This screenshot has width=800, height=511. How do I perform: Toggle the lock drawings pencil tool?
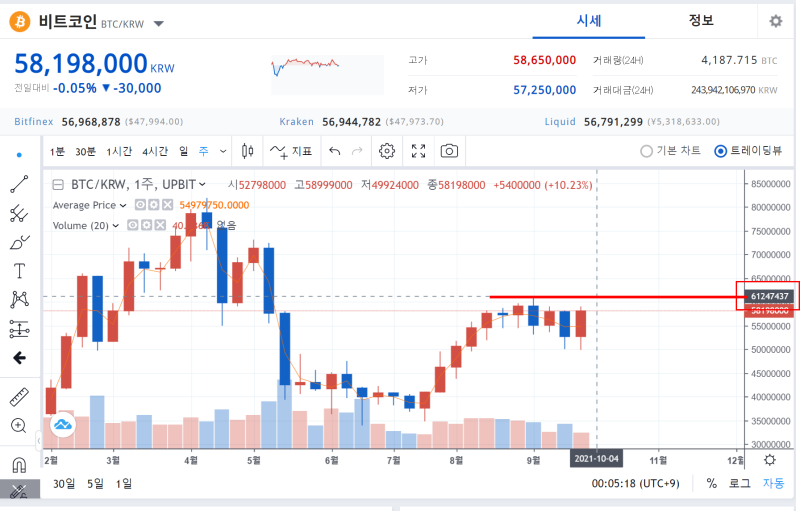click(x=19, y=492)
